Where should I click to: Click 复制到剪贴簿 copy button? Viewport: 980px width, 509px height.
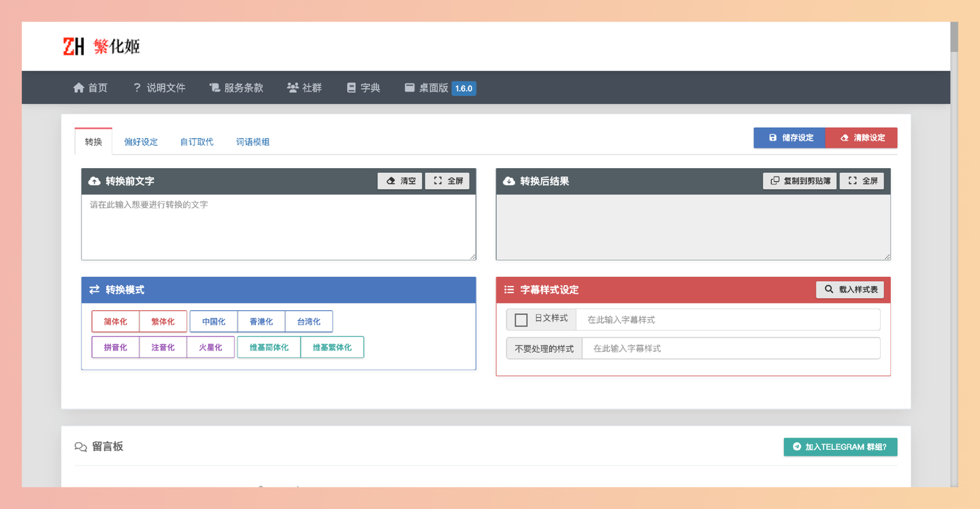click(x=800, y=181)
